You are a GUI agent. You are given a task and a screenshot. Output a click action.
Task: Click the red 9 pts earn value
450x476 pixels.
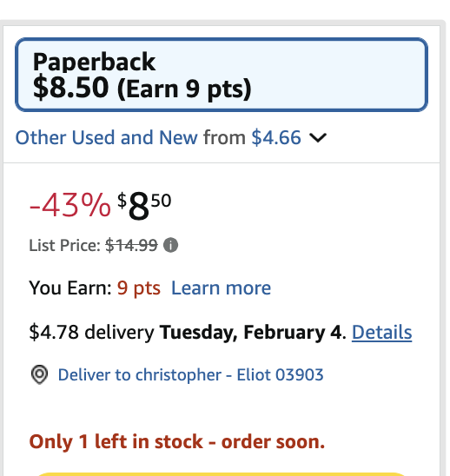[139, 288]
